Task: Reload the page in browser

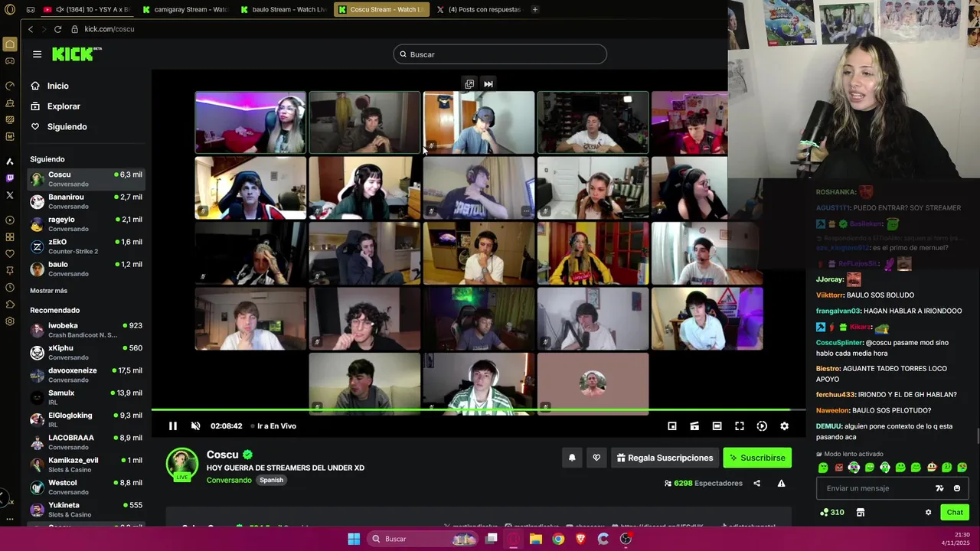Action: coord(57,29)
